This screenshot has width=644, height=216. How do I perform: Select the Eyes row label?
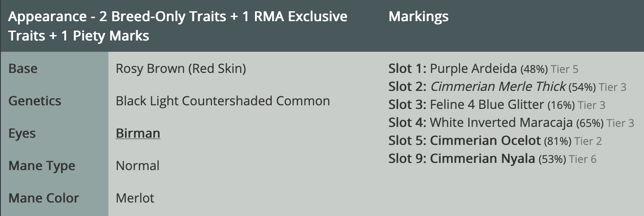pyautogui.click(x=22, y=133)
